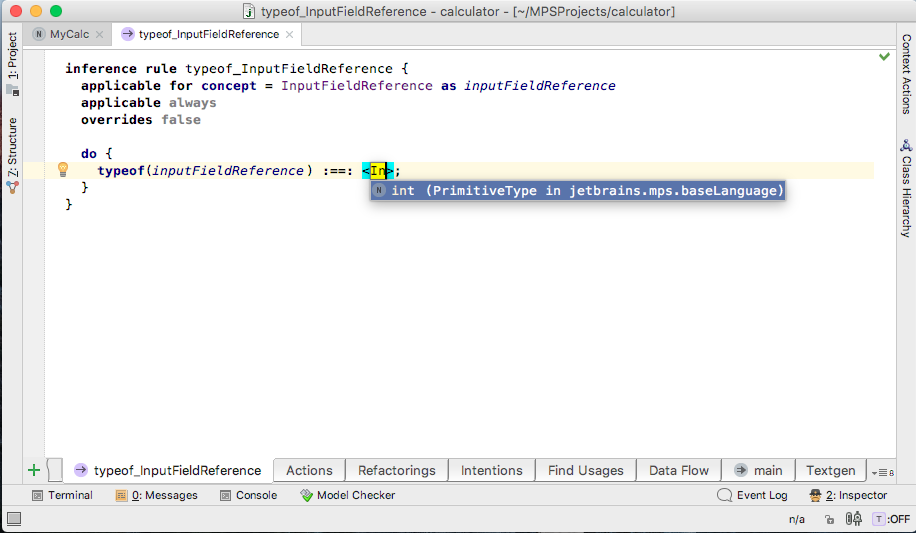Toggle the T:OFF type system indicator
Image resolution: width=916 pixels, height=533 pixels.
891,519
